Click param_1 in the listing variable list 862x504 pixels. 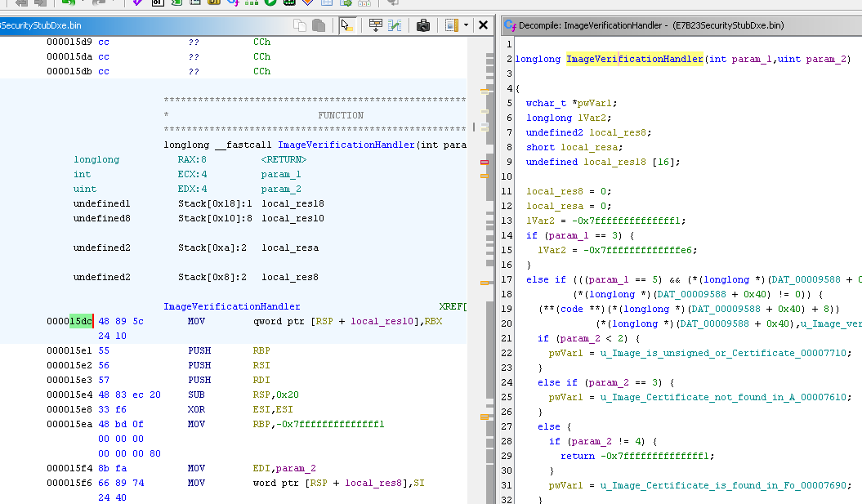[281, 174]
